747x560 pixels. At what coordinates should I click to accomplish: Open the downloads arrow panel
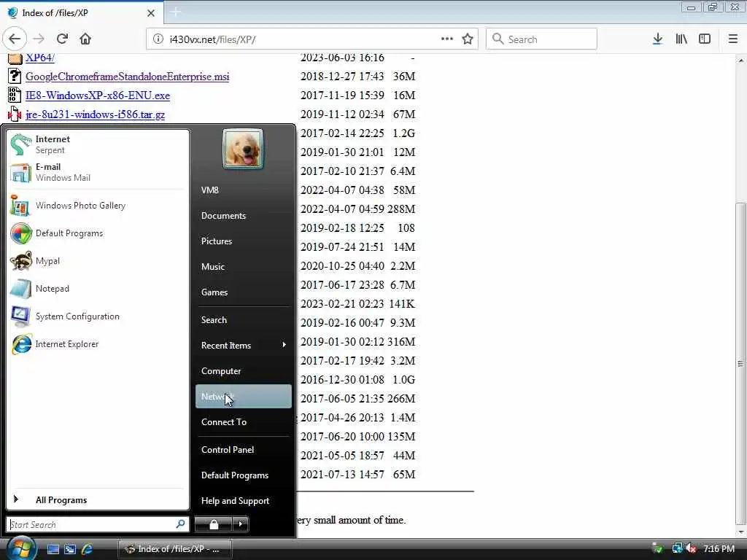(657, 39)
